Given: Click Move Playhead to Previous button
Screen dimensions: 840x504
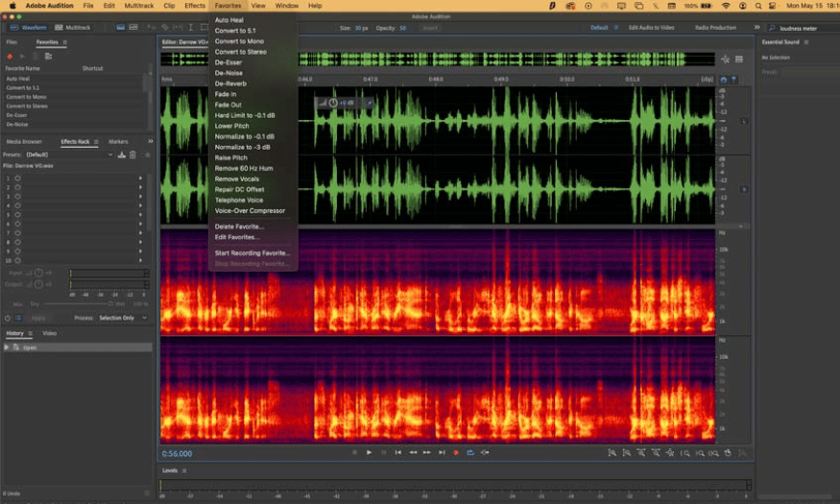Looking at the screenshot, I should [398, 452].
